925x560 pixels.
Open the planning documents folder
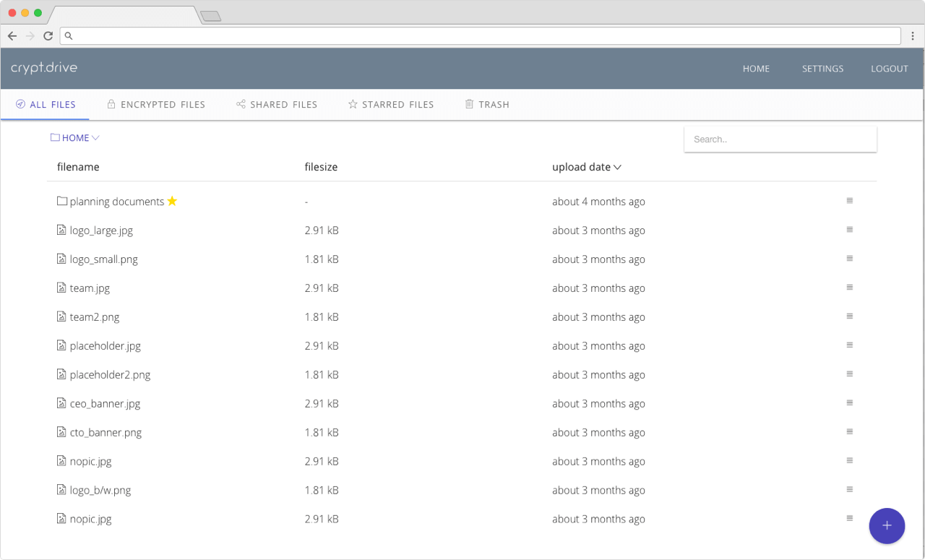pyautogui.click(x=117, y=202)
